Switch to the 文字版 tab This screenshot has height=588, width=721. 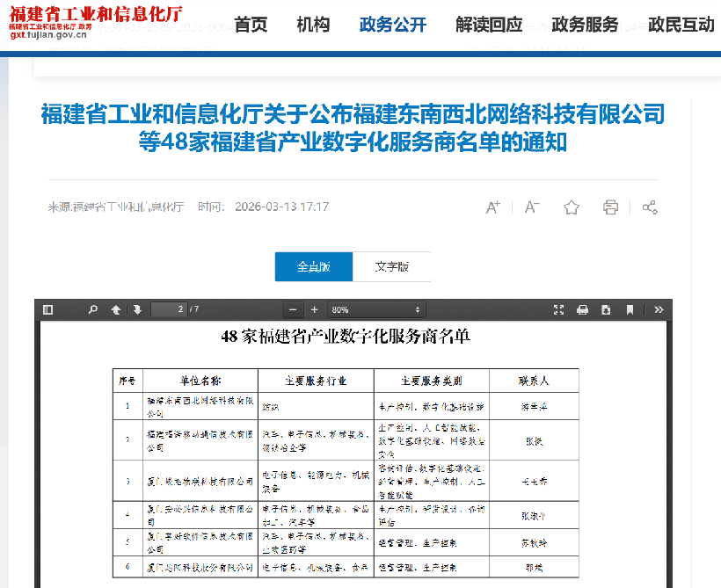(x=392, y=266)
